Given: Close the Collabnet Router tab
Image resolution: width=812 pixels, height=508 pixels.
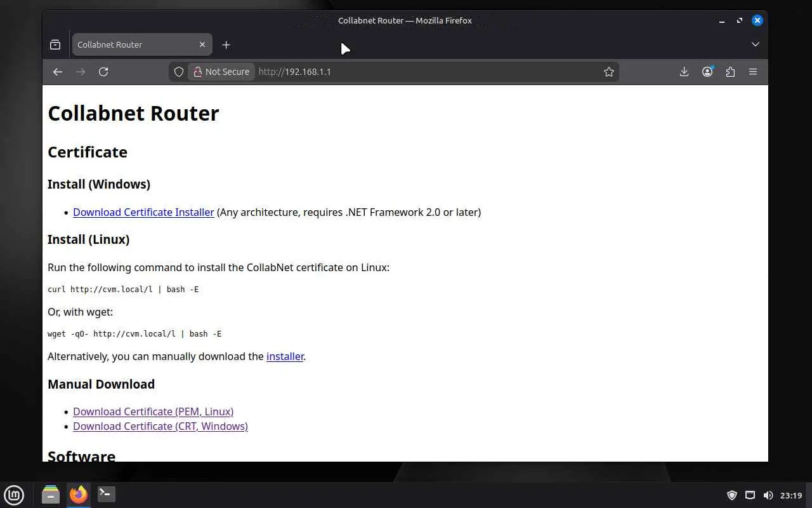Looking at the screenshot, I should [202, 44].
